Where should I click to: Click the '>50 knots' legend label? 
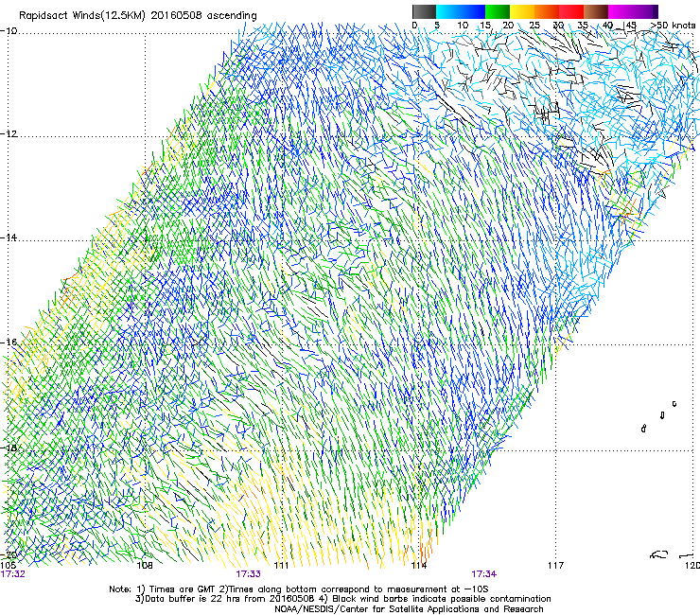673,25
